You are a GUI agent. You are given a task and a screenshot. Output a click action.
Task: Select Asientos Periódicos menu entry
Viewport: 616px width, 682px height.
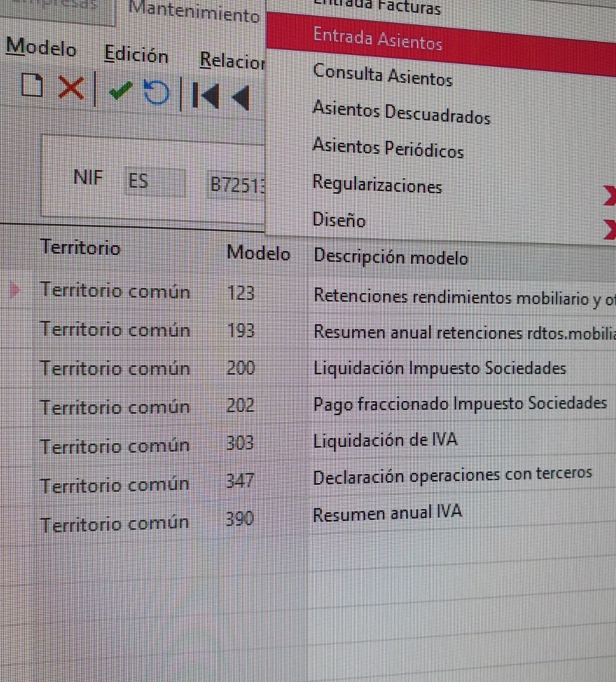[388, 148]
